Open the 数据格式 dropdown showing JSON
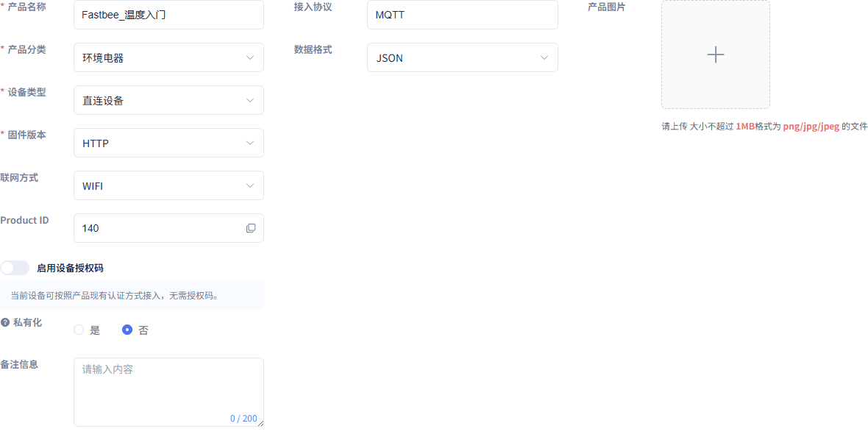 click(462, 57)
